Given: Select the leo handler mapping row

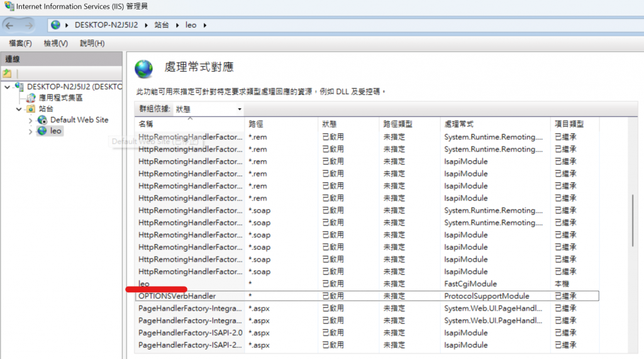Looking at the screenshot, I should (367, 284).
